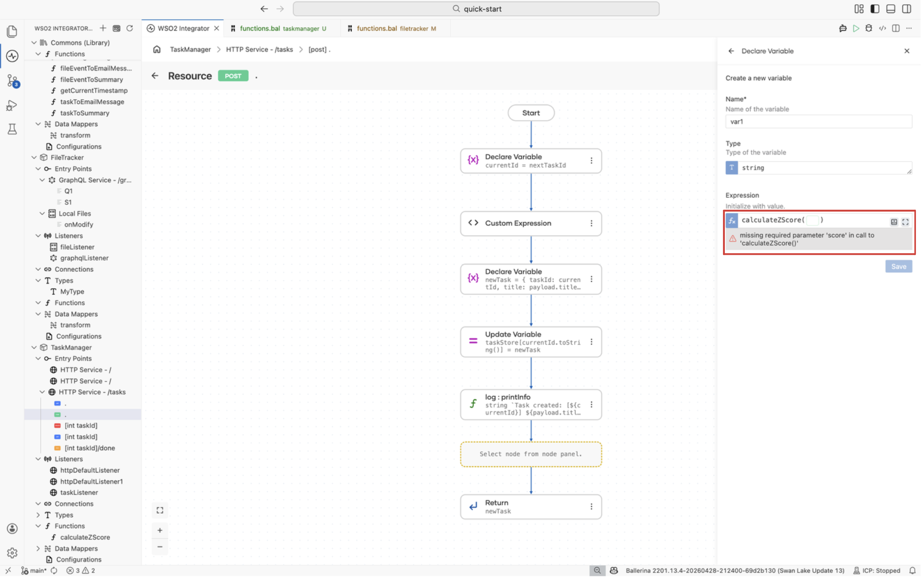Click the Save button
The height and width of the screenshot is (584, 924).
click(x=899, y=267)
